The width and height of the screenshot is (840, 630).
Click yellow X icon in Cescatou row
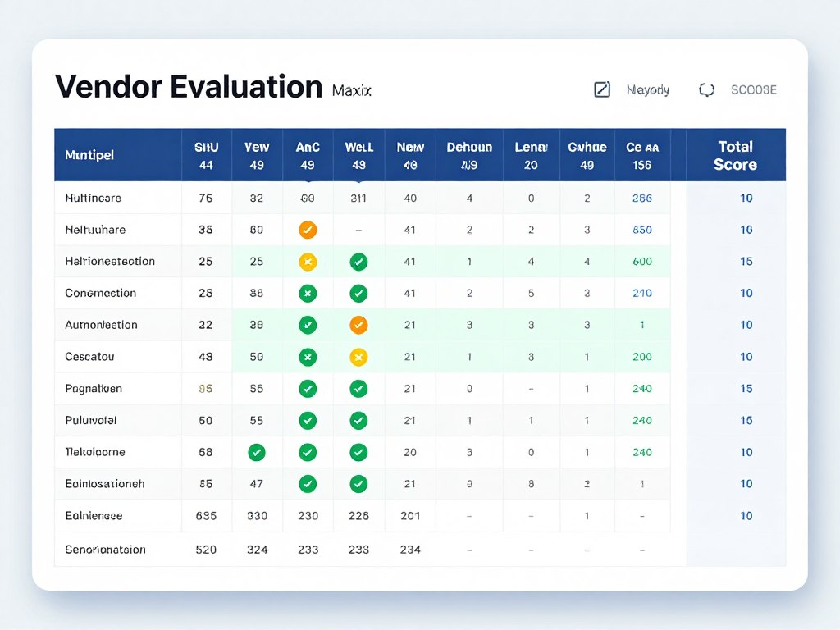point(358,358)
